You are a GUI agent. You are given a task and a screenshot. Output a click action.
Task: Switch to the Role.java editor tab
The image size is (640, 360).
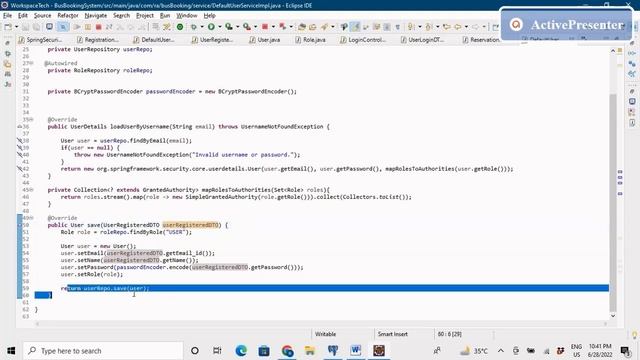(x=310, y=40)
